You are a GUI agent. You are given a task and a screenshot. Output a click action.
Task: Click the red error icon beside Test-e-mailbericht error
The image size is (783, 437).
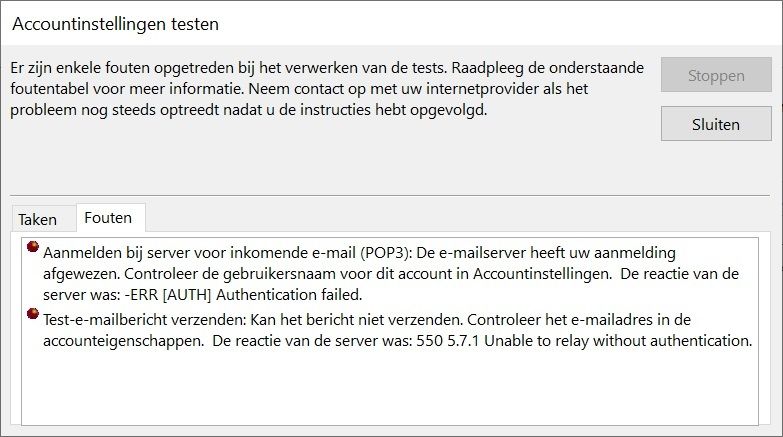point(32,313)
